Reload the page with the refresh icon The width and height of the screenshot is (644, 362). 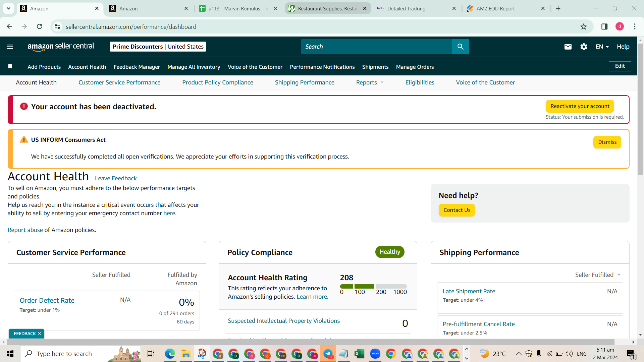click(40, 26)
